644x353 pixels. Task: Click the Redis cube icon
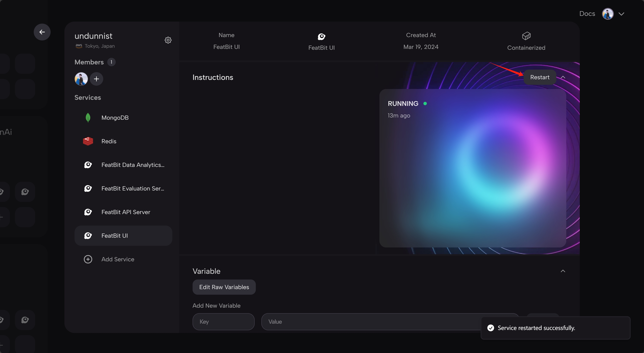pyautogui.click(x=88, y=141)
